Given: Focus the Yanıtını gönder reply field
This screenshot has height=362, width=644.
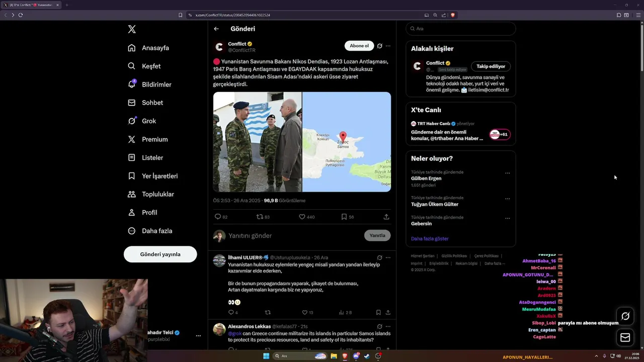Looking at the screenshot, I should [294, 235].
